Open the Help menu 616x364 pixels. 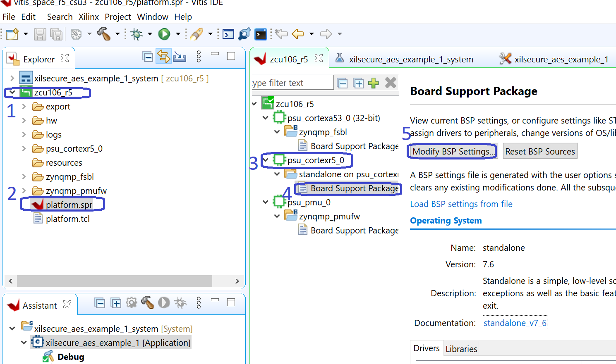(x=183, y=17)
